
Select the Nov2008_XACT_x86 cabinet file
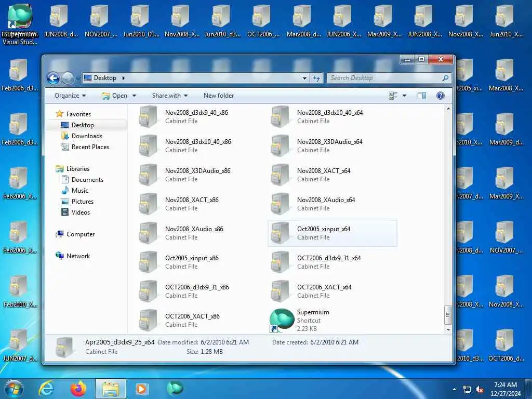200,204
